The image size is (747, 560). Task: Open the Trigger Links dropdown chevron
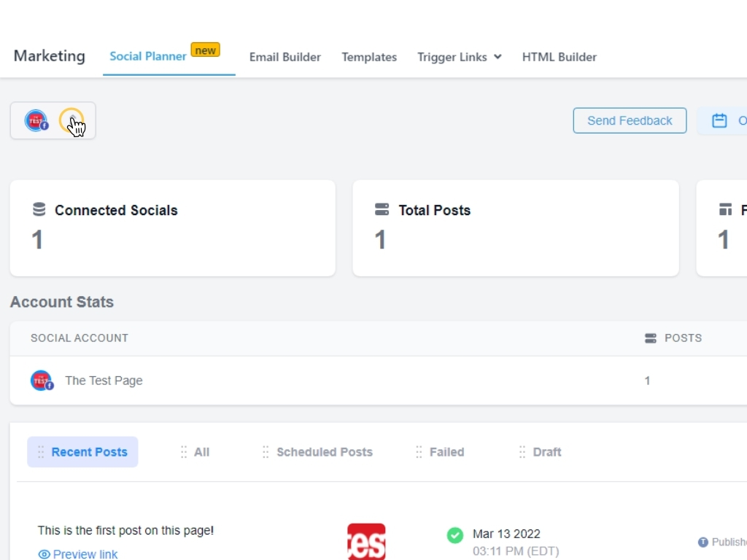tap(498, 57)
